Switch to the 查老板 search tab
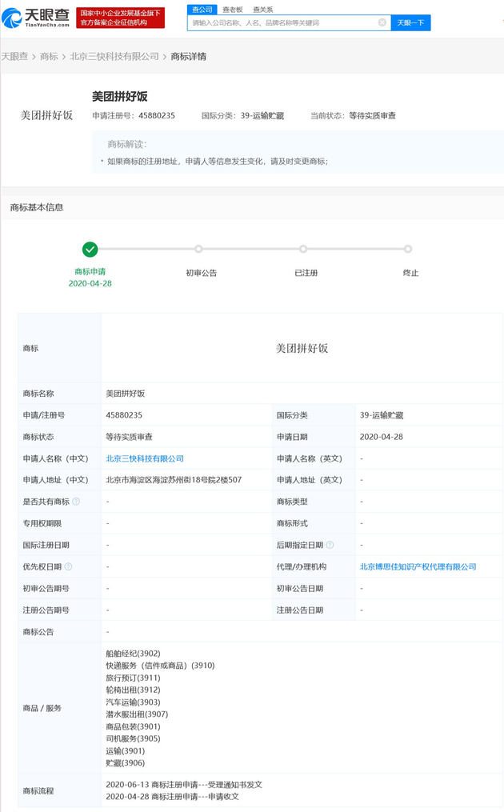Viewport: 504px width, 812px height. point(232,10)
